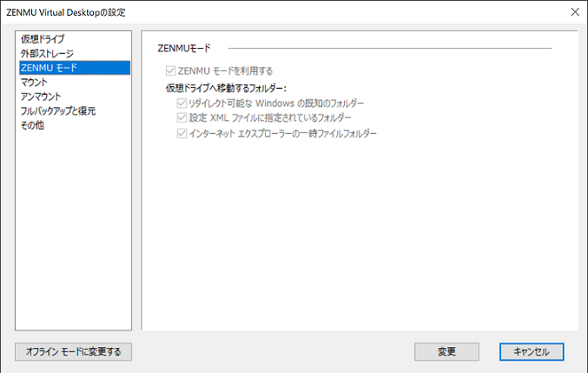Toggle インターネット エクスプローラーの一時ファイルフォルダー checkbox
The width and height of the screenshot is (588, 373).
click(x=182, y=133)
